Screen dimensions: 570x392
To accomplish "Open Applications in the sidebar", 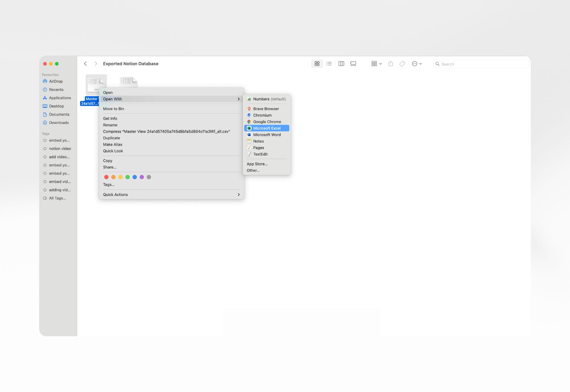I will click(x=57, y=98).
